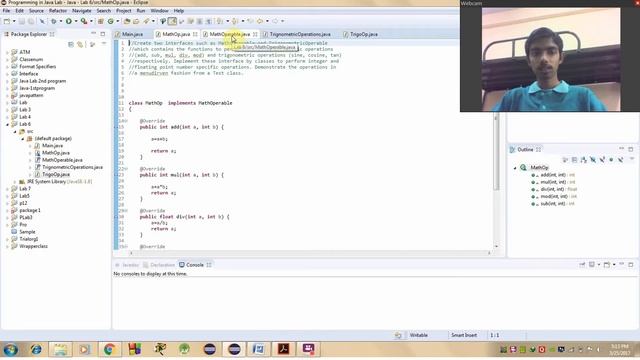Image resolution: width=640 pixels, height=360 pixels.
Task: Close the MathOp.java editor tab
Action: tap(195, 34)
